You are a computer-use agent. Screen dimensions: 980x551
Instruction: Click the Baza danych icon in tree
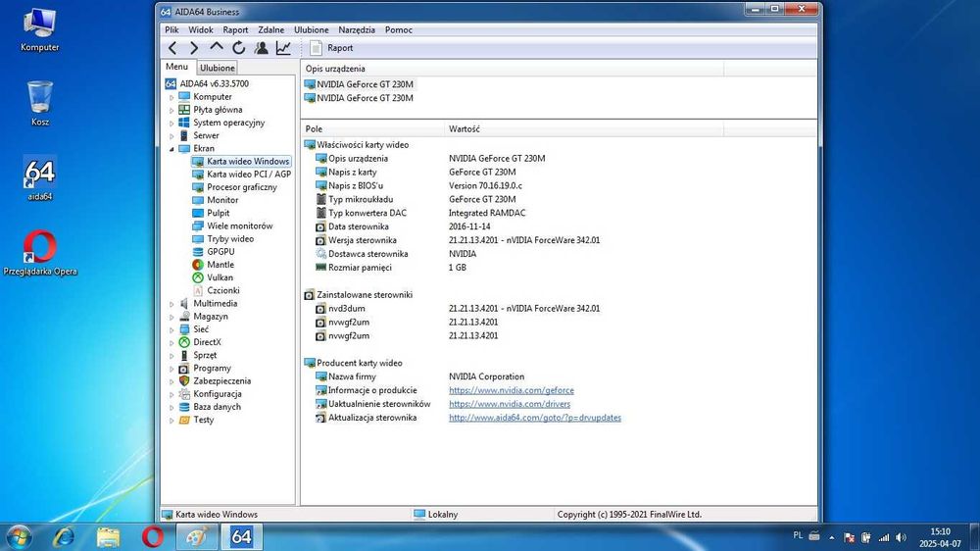(184, 407)
